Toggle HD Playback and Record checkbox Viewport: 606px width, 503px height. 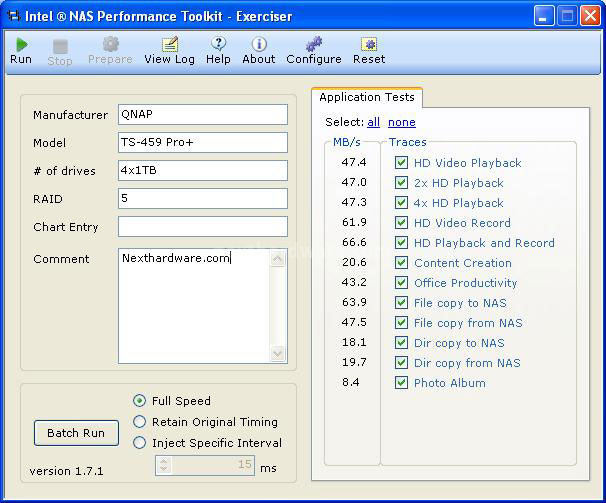coord(401,243)
